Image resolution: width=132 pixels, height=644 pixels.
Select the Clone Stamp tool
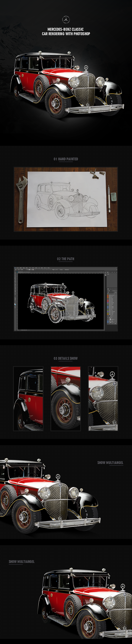(x=15, y=284)
